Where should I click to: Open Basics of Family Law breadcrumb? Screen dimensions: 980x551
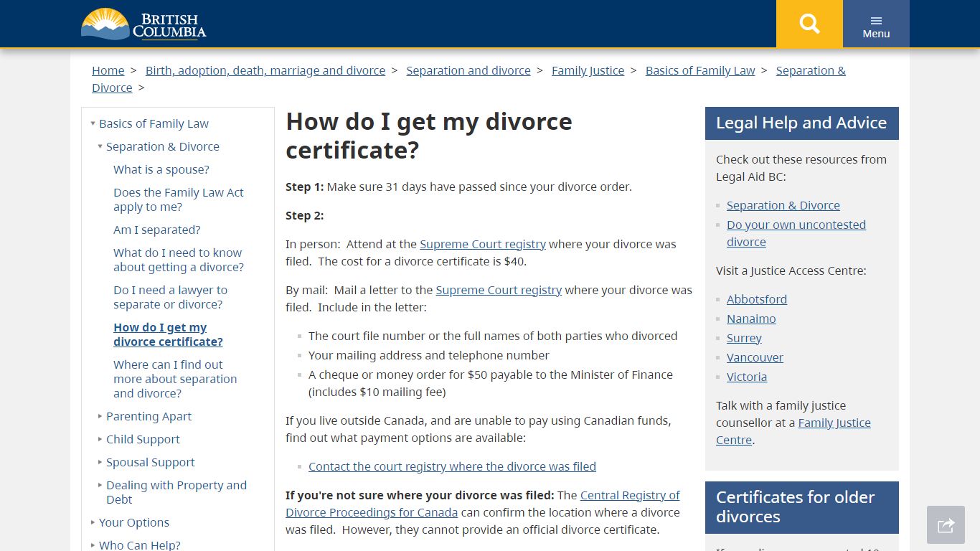(x=700, y=70)
